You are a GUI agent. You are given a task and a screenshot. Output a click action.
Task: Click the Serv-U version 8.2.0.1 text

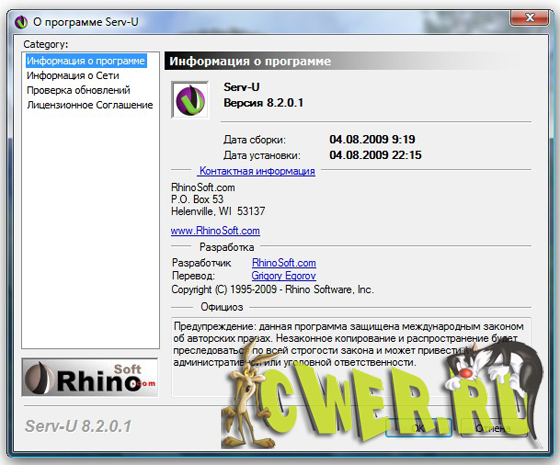[x=264, y=103]
